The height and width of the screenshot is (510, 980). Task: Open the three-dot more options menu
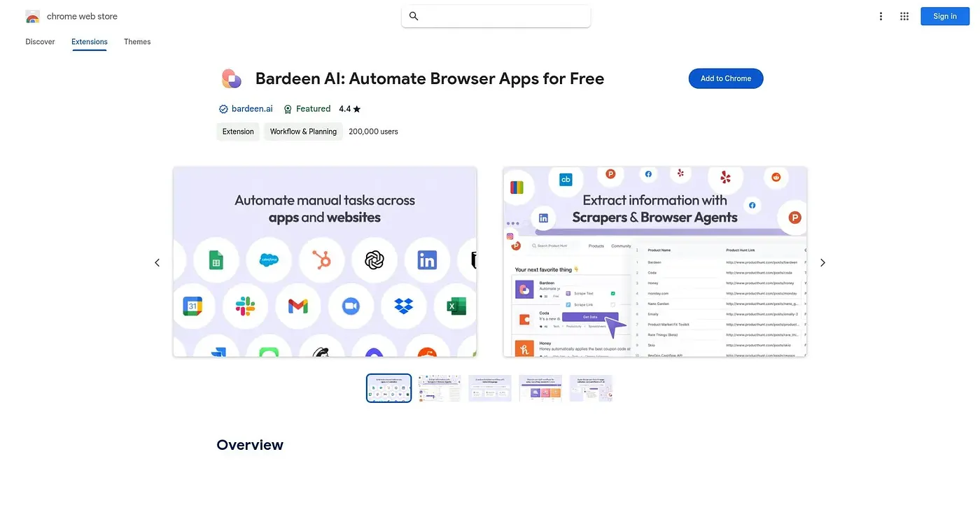coord(881,16)
